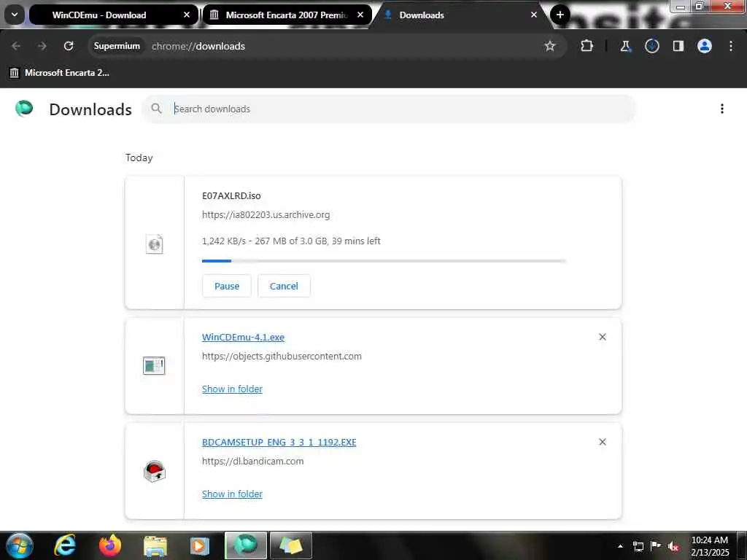This screenshot has width=747, height=560.
Task: Remove BDCAMSETUP entry from the list
Action: (602, 442)
